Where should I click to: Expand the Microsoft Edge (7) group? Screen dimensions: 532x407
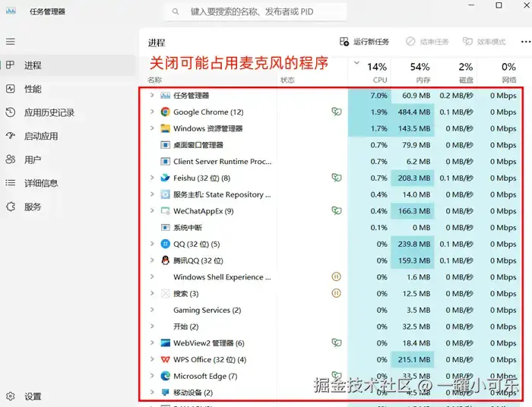pos(152,376)
